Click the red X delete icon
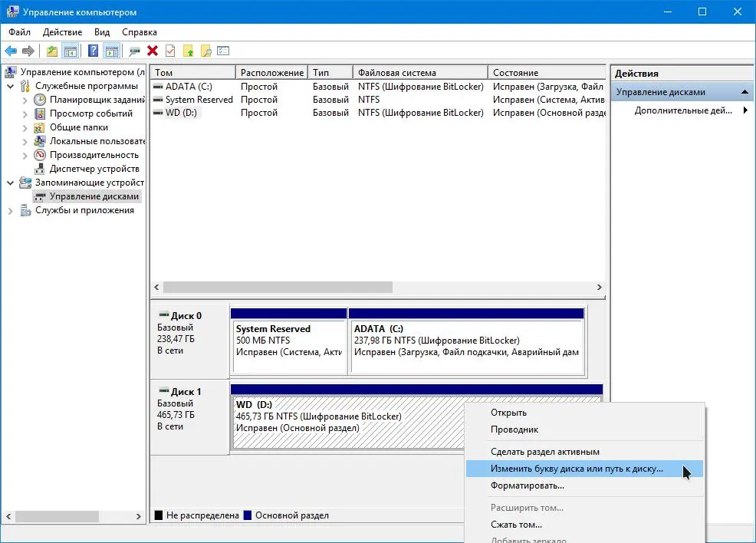 coord(153,51)
